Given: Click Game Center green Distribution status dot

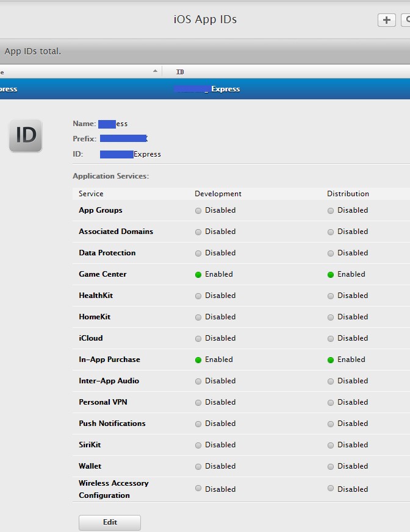Looking at the screenshot, I should tap(331, 275).
